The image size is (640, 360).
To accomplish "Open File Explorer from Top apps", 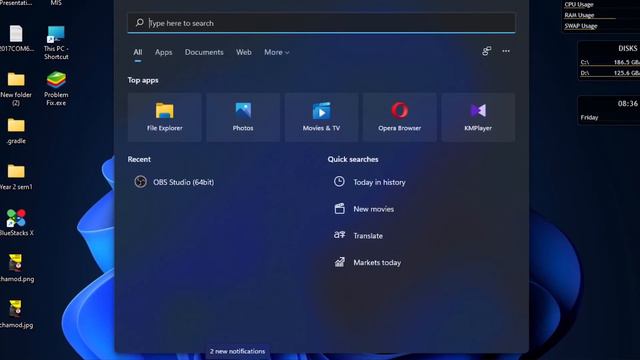I will (x=164, y=117).
